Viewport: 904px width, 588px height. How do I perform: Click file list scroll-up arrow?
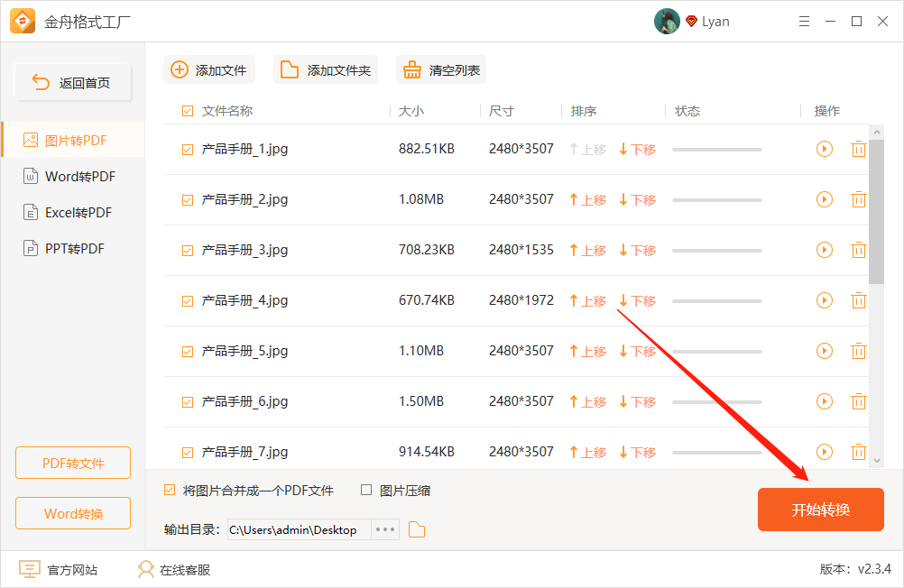click(x=877, y=132)
